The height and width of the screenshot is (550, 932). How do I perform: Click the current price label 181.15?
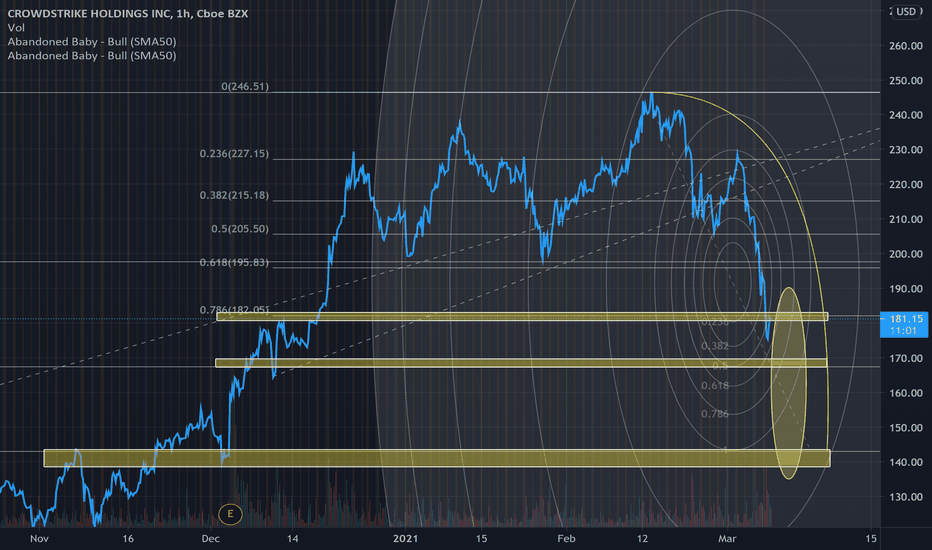[903, 325]
